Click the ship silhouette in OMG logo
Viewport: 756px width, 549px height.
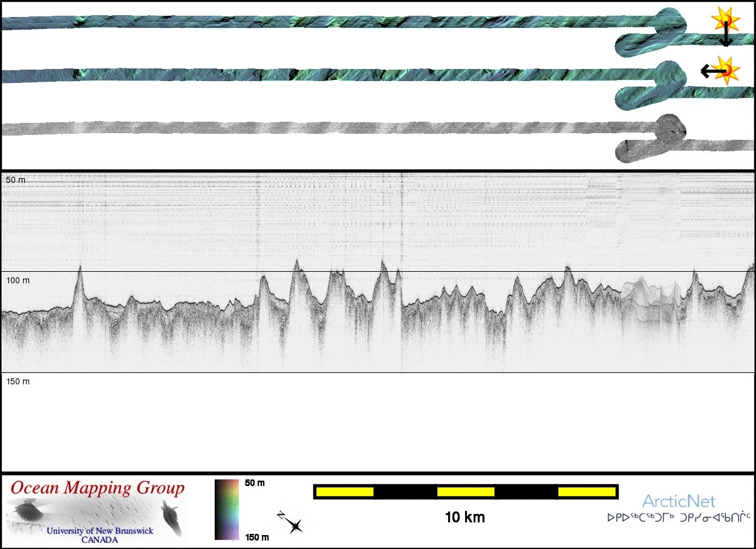(169, 519)
